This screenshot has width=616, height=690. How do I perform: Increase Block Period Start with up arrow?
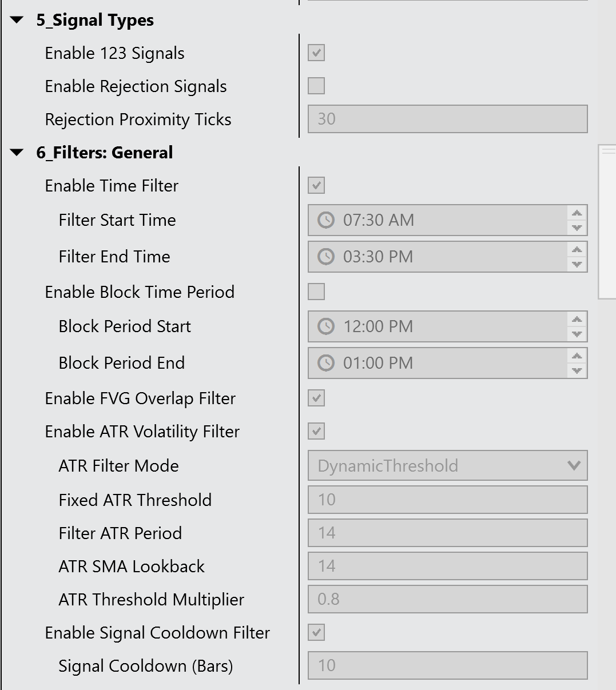(x=577, y=320)
